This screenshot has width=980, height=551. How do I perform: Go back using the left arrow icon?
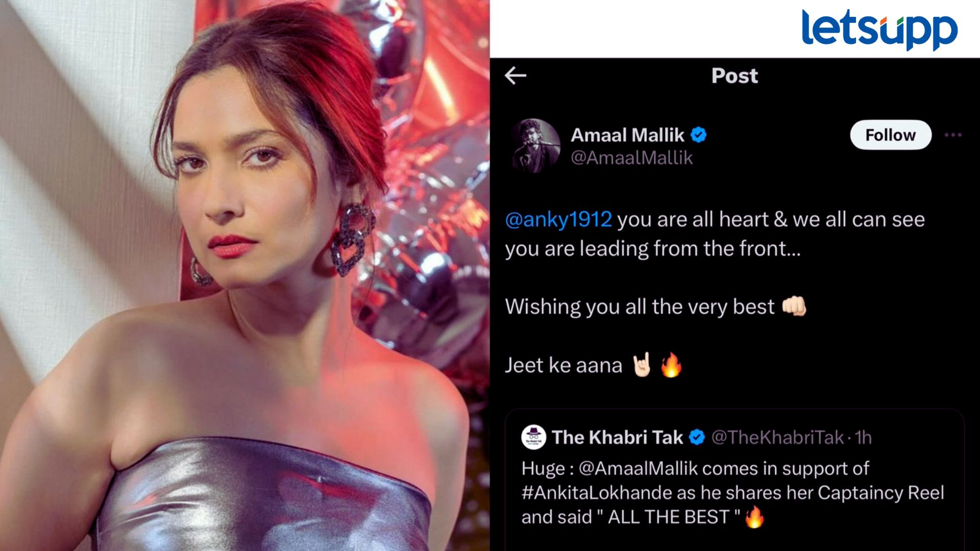click(x=515, y=76)
